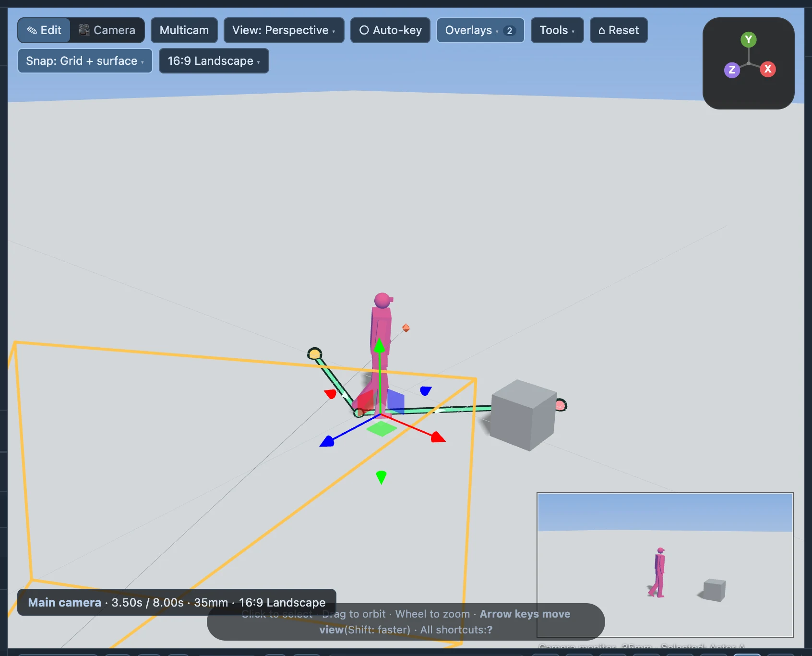Grab the green up-arrow translate handle

pyautogui.click(x=380, y=346)
